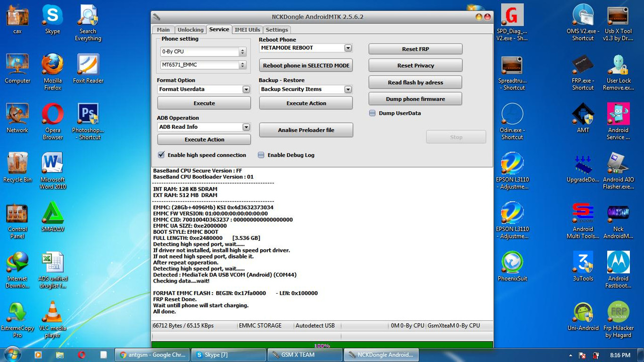Open the 0-By CPU phone setting dropdown
Screen dimensions: 644x362
203,52
